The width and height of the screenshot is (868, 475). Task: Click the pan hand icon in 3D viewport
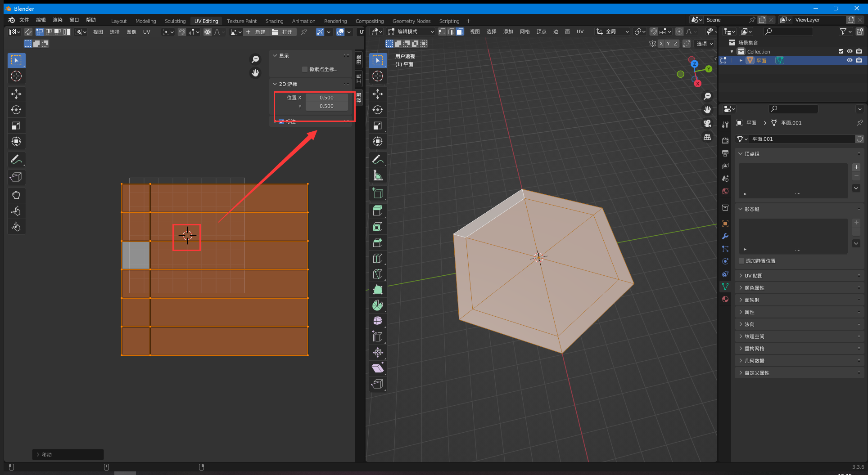(x=707, y=110)
